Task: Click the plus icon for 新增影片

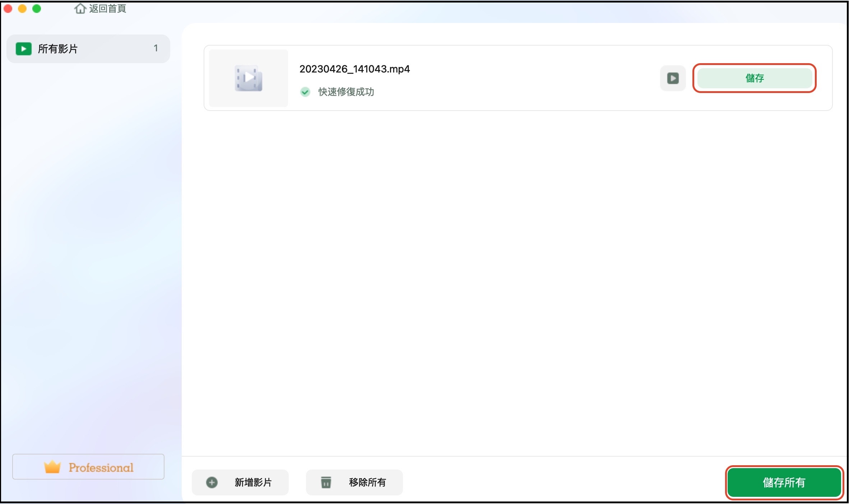Action: click(212, 482)
